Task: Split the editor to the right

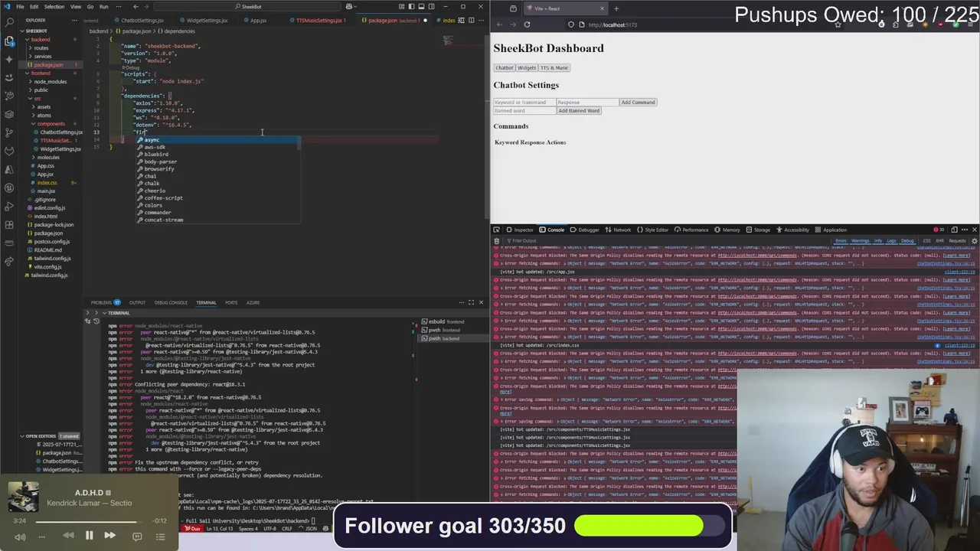Action: click(x=472, y=20)
